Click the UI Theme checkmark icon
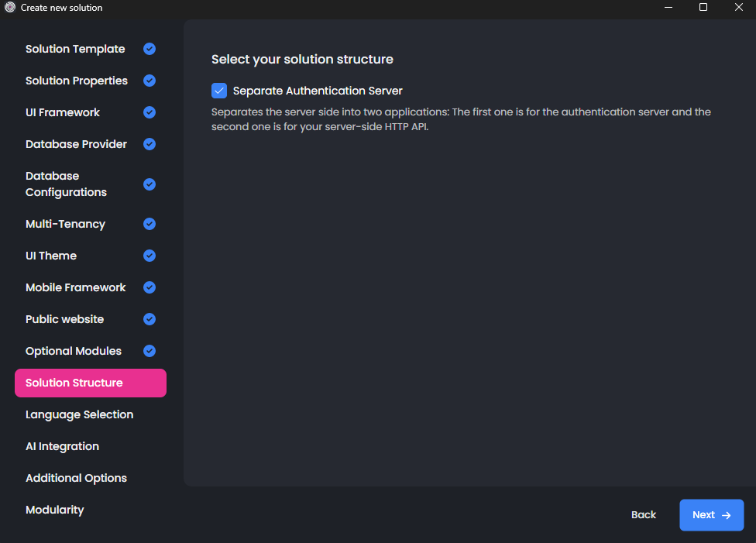The width and height of the screenshot is (756, 543). pyautogui.click(x=149, y=256)
